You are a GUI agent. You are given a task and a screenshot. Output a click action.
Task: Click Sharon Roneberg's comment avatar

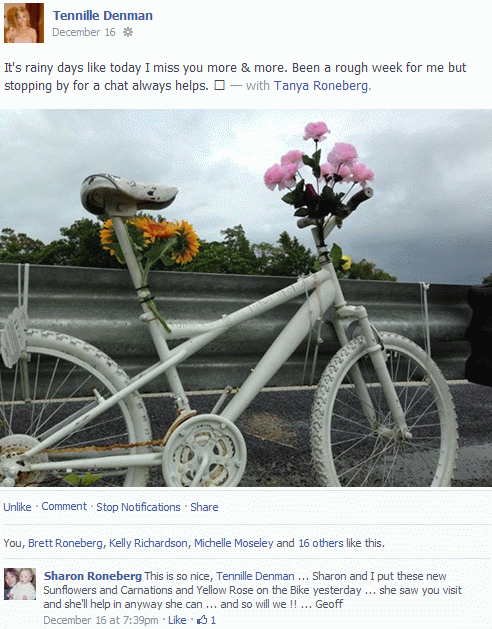click(x=20, y=584)
